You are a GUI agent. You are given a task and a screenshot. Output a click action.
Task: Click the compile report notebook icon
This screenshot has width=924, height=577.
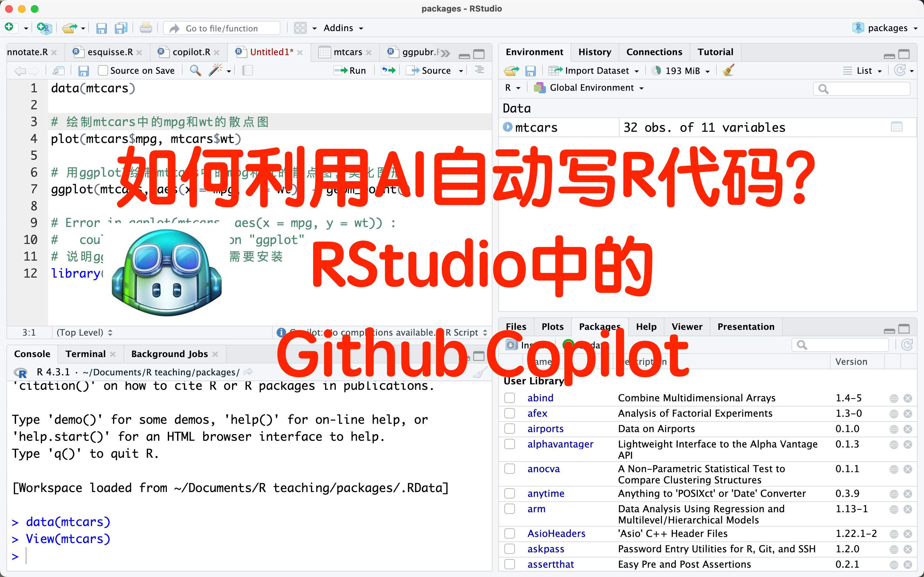(247, 71)
